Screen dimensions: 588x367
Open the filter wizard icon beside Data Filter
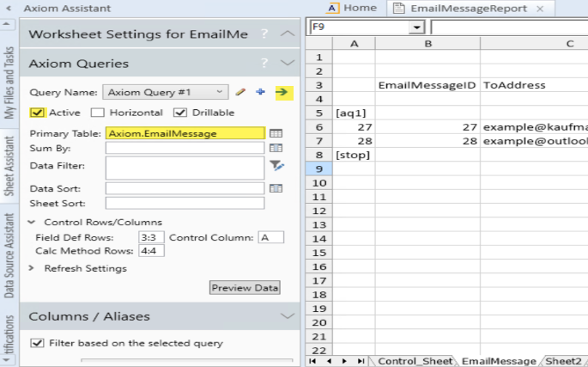point(276,166)
